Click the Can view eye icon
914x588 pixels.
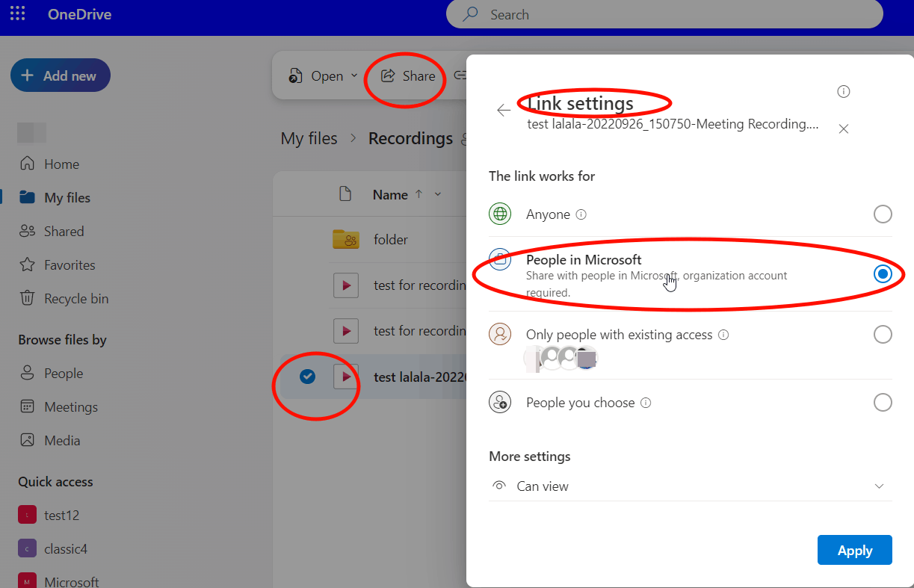pos(499,486)
